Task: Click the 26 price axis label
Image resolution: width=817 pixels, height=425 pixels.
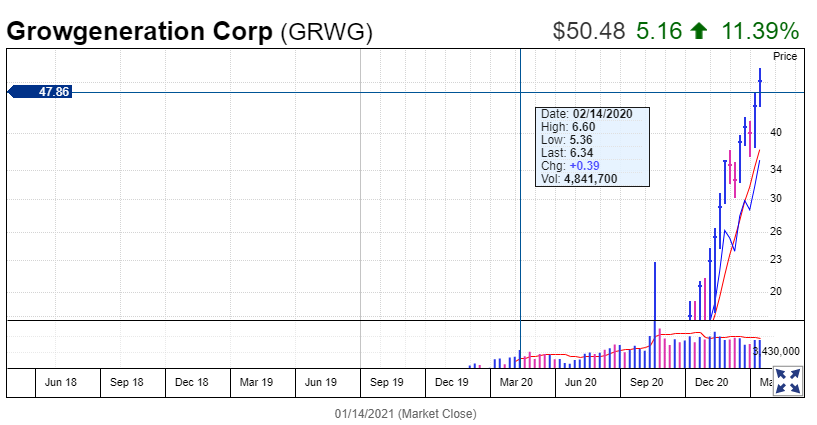Action: click(x=776, y=231)
